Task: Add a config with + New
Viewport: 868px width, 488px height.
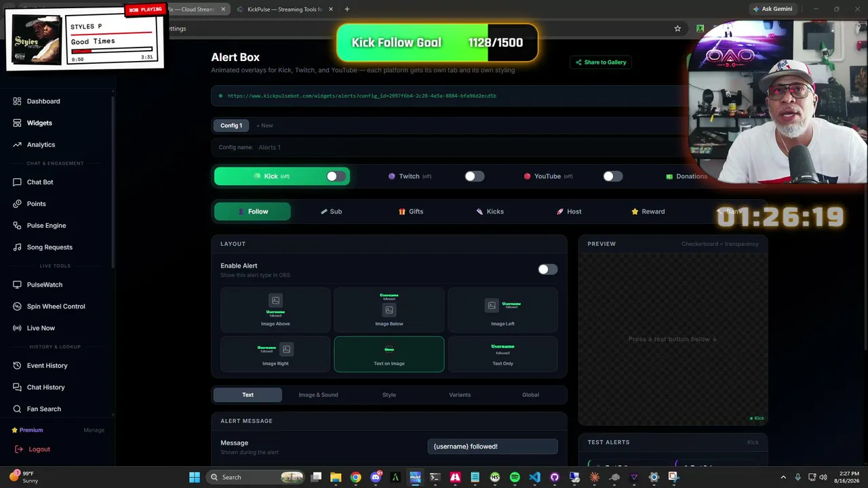Action: pos(264,125)
